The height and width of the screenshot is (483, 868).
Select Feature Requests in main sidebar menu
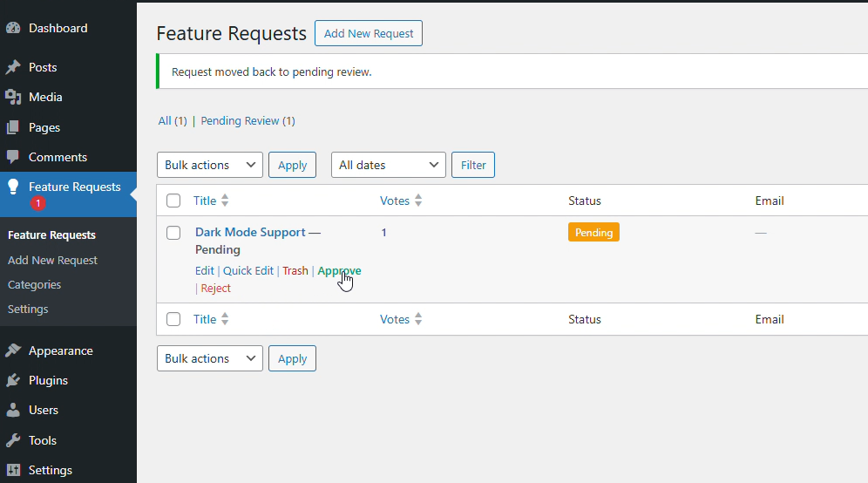pos(74,187)
